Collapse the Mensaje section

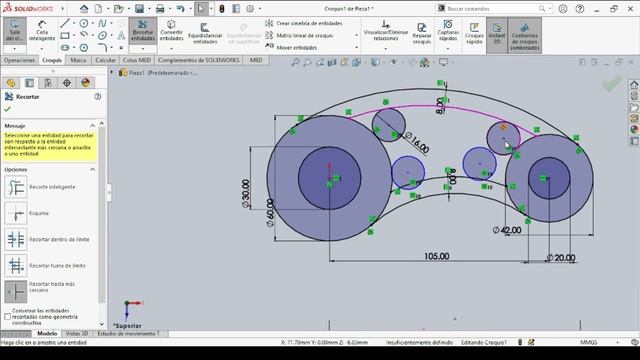(x=93, y=126)
